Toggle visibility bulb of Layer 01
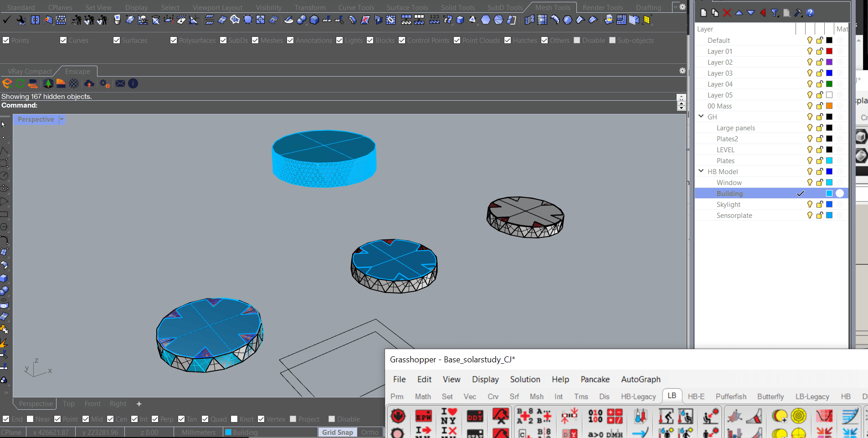The height and width of the screenshot is (438, 868). pos(810,51)
